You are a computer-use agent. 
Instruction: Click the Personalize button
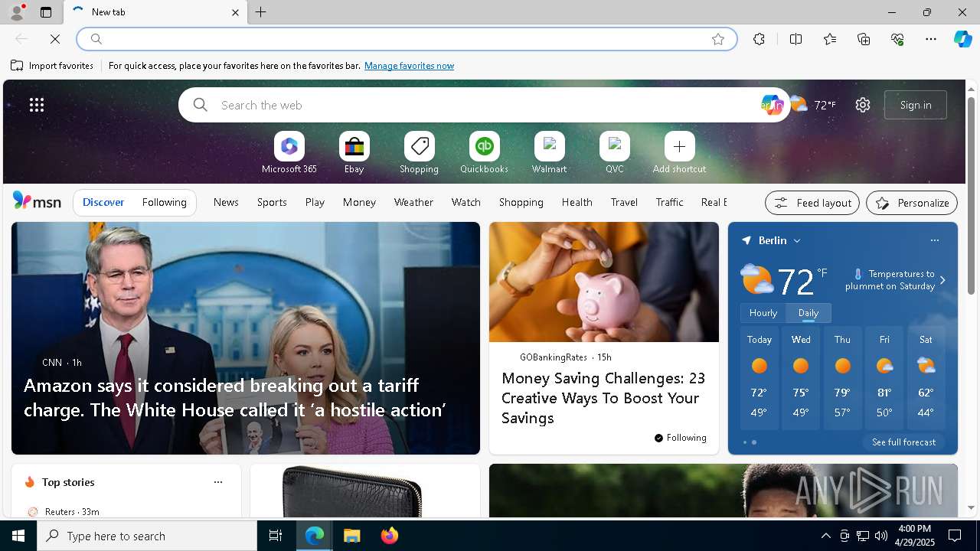912,203
